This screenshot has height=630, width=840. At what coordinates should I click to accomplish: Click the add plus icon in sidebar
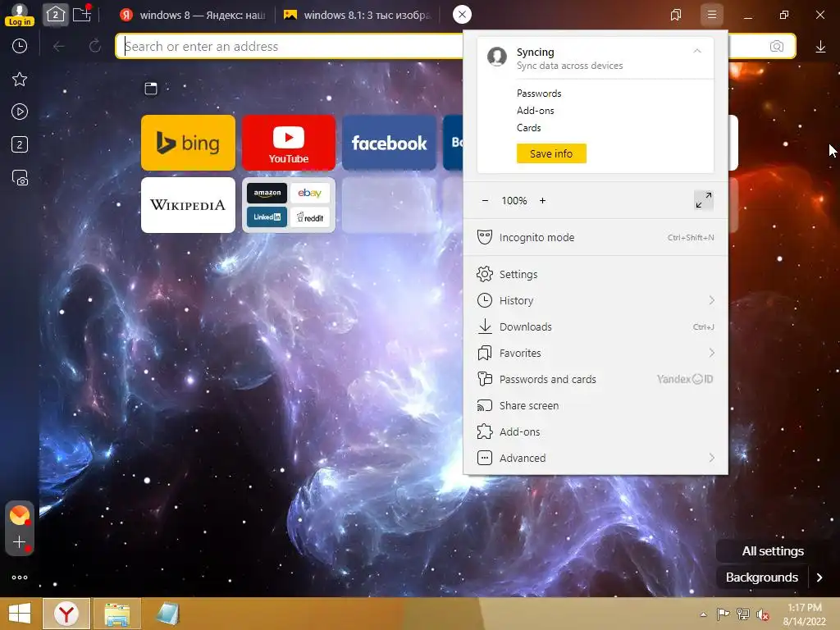pos(20,542)
